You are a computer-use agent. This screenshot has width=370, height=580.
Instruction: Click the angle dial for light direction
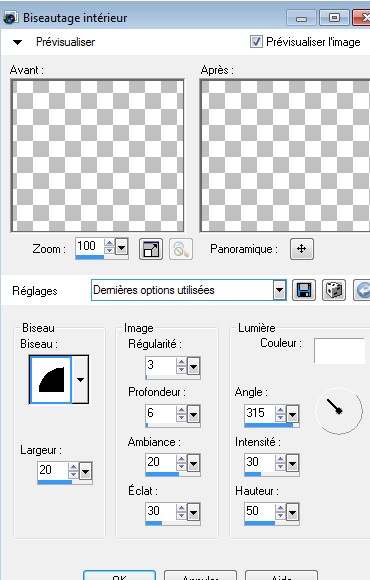tap(339, 411)
